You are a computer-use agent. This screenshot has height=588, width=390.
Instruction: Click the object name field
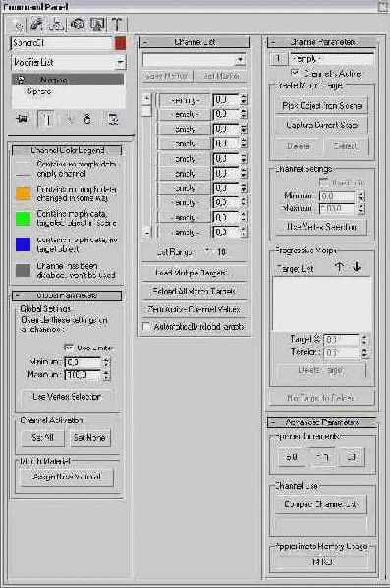click(x=62, y=43)
